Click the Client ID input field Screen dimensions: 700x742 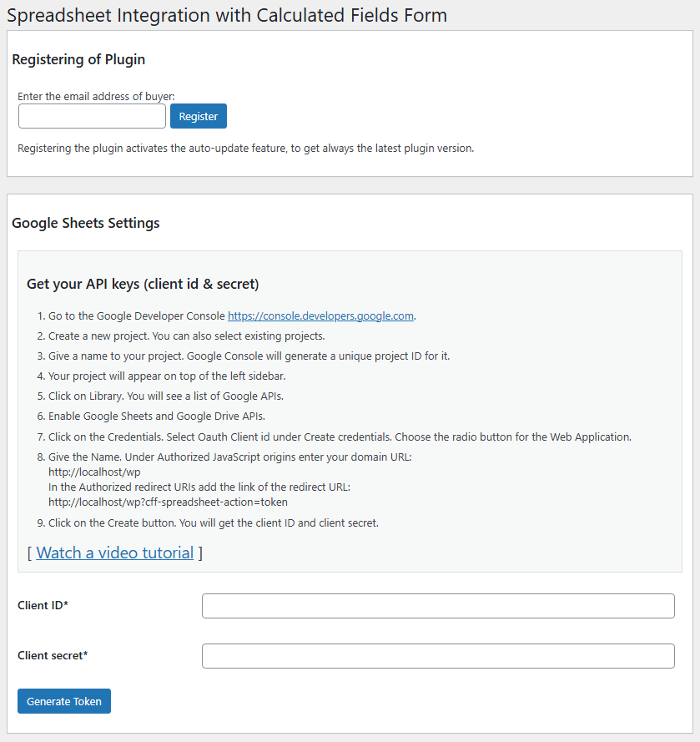(x=438, y=605)
